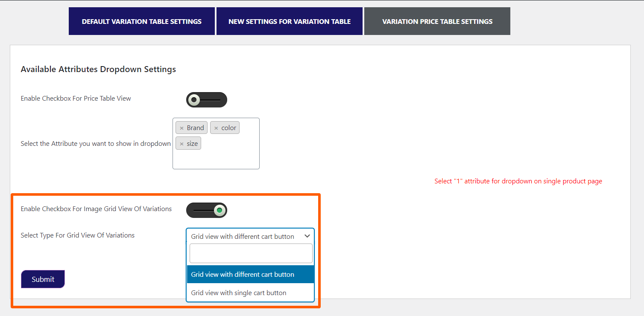Select the Variation Price Table Settings tab
The height and width of the screenshot is (316, 644).
pyautogui.click(x=437, y=21)
